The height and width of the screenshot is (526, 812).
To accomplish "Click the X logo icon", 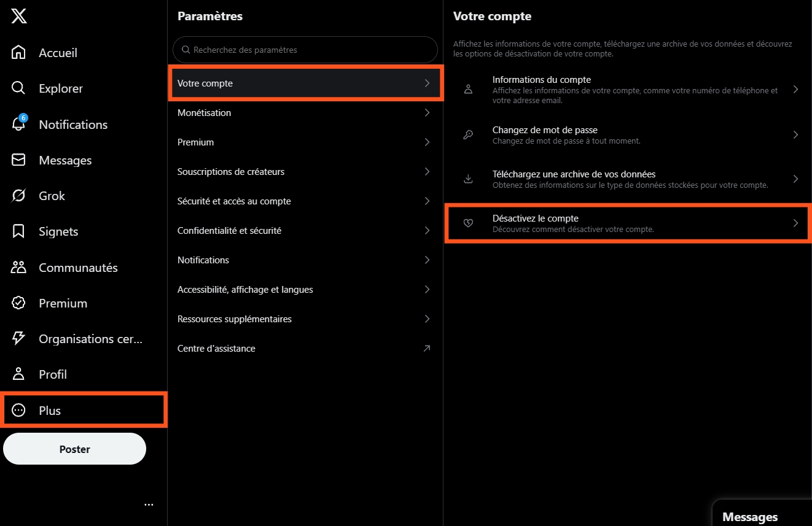I will click(x=19, y=17).
